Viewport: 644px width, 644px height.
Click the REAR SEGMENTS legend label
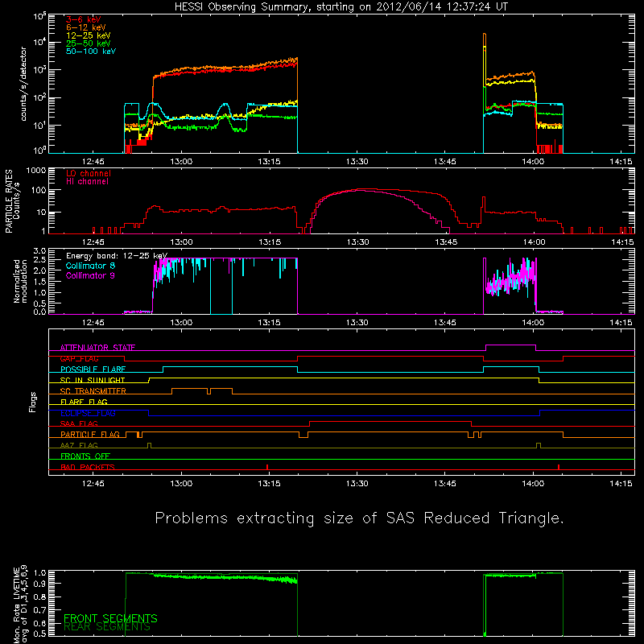[x=107, y=627]
